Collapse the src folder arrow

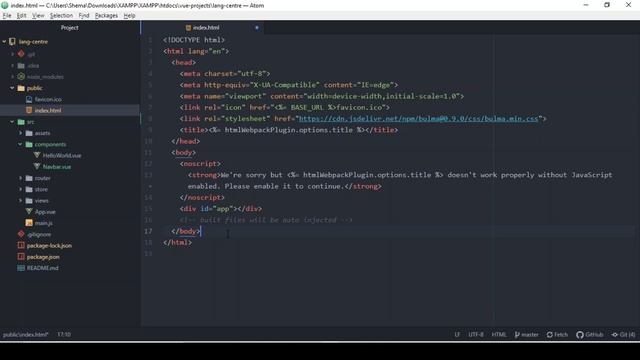(x=12, y=122)
